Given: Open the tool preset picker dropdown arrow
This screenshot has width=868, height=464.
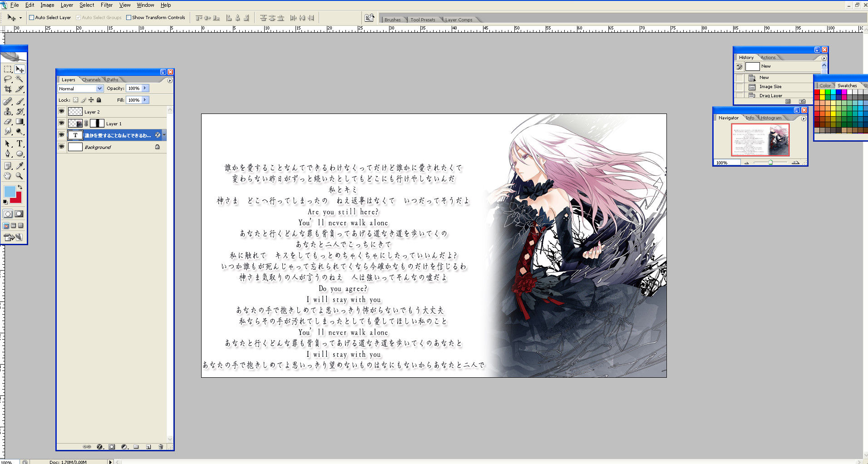Looking at the screenshot, I should click(20, 18).
